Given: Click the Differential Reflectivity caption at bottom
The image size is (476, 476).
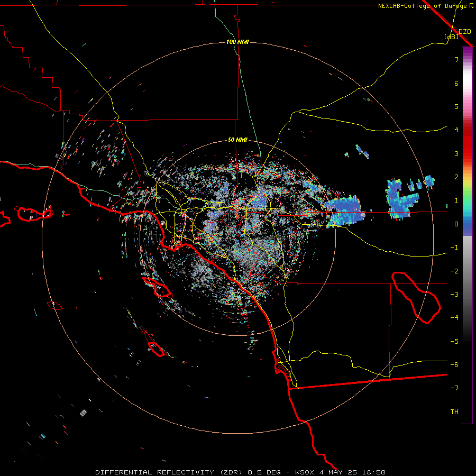Looking at the screenshot, I should (x=241, y=472).
